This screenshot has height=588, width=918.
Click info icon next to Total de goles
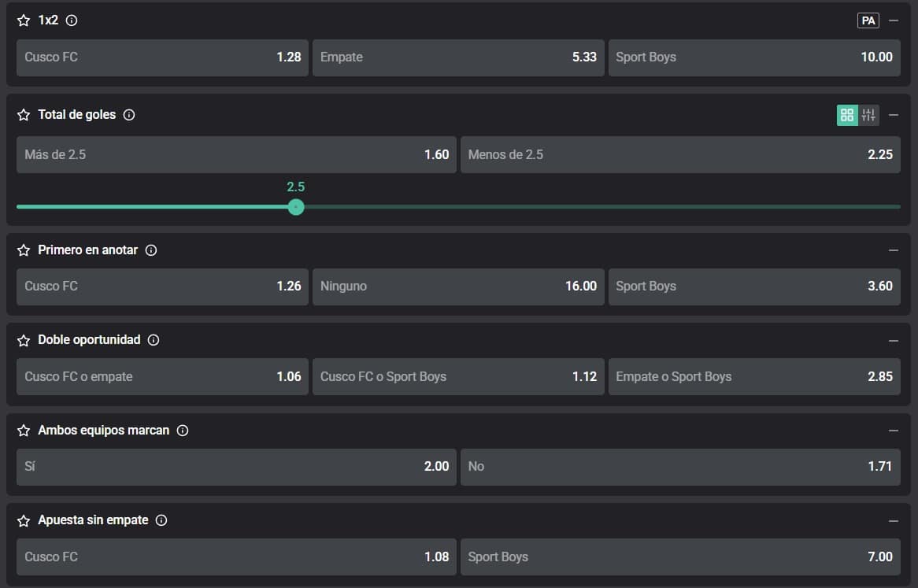129,115
